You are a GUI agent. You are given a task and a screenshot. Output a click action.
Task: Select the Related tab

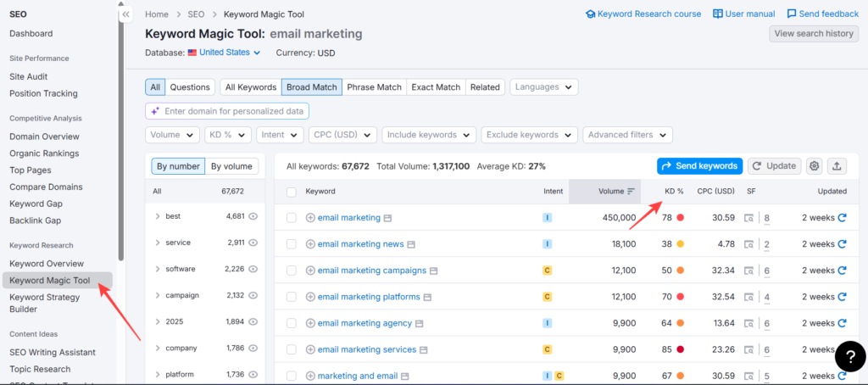click(x=485, y=87)
